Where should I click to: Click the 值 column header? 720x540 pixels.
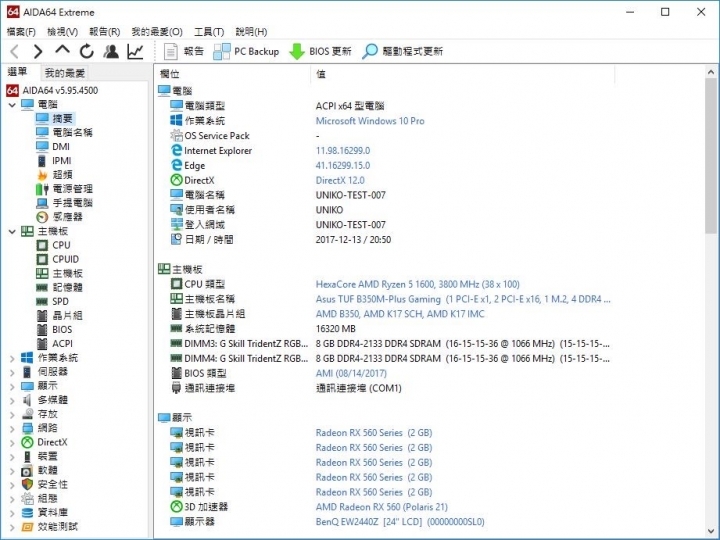point(462,74)
